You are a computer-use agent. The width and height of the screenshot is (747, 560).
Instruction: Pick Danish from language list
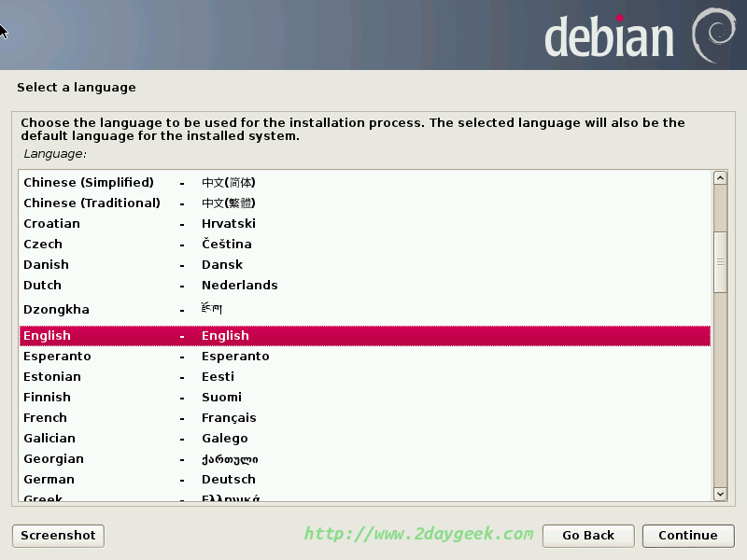point(364,265)
